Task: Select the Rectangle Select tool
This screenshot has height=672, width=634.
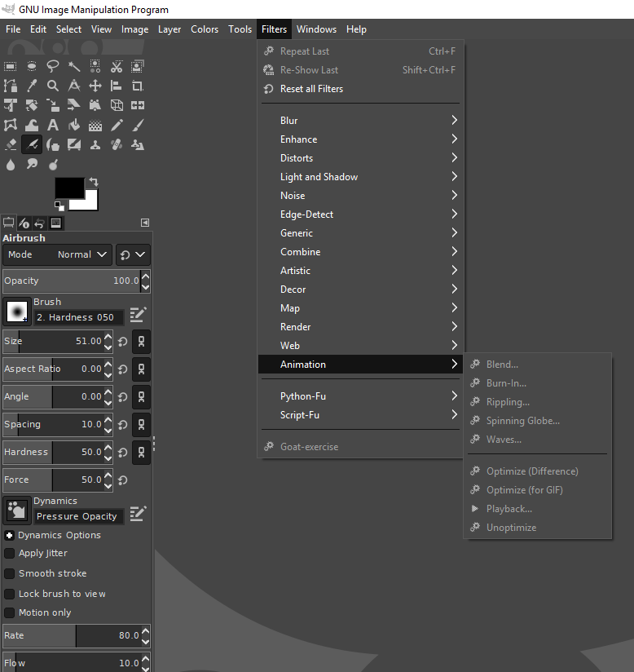Action: 11,66
